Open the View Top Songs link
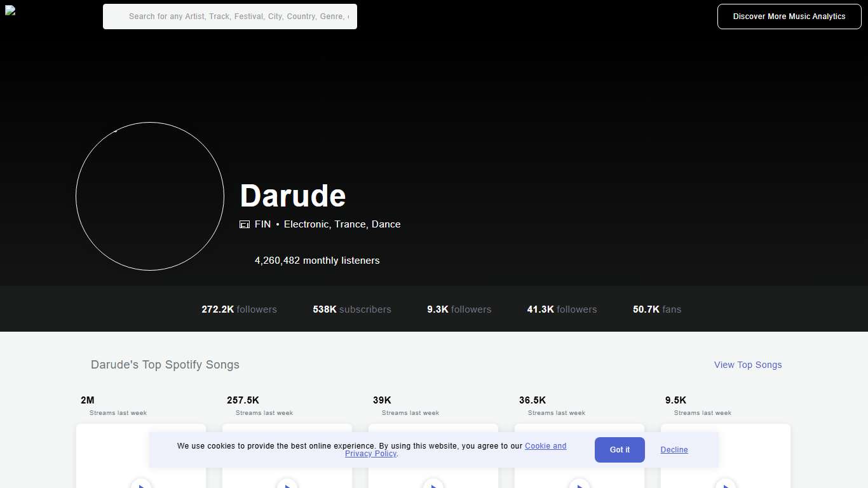Viewport: 868px width, 488px height. coord(748,365)
